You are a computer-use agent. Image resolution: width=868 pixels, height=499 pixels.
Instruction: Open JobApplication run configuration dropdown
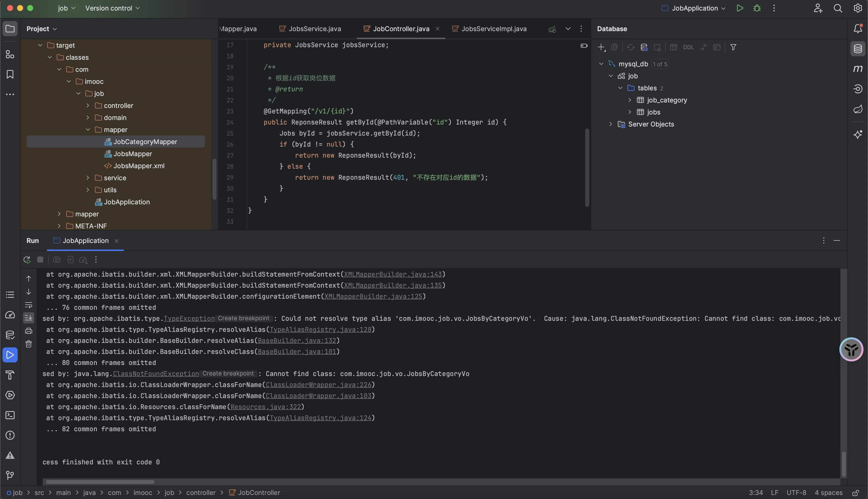click(x=693, y=8)
